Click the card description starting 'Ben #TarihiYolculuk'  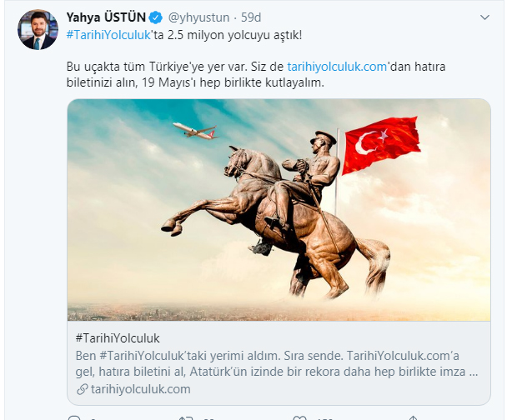277,363
